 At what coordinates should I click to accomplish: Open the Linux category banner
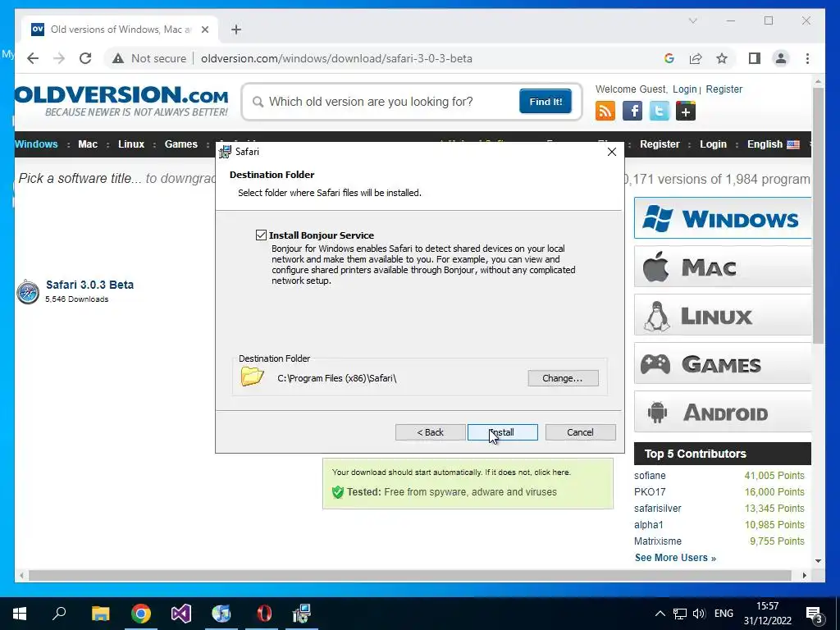coord(723,315)
